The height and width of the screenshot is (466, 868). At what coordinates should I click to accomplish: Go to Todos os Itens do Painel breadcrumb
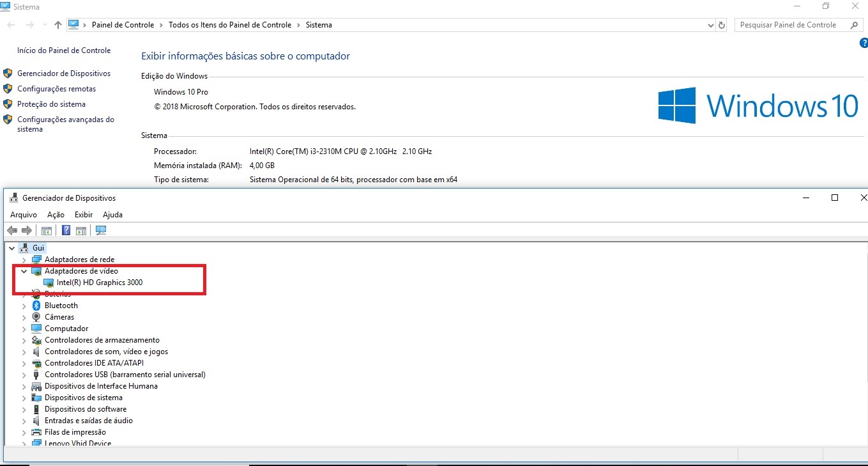[230, 25]
